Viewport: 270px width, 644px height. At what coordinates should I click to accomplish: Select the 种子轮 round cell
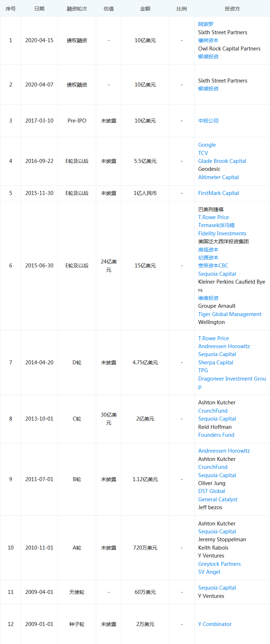point(77,624)
